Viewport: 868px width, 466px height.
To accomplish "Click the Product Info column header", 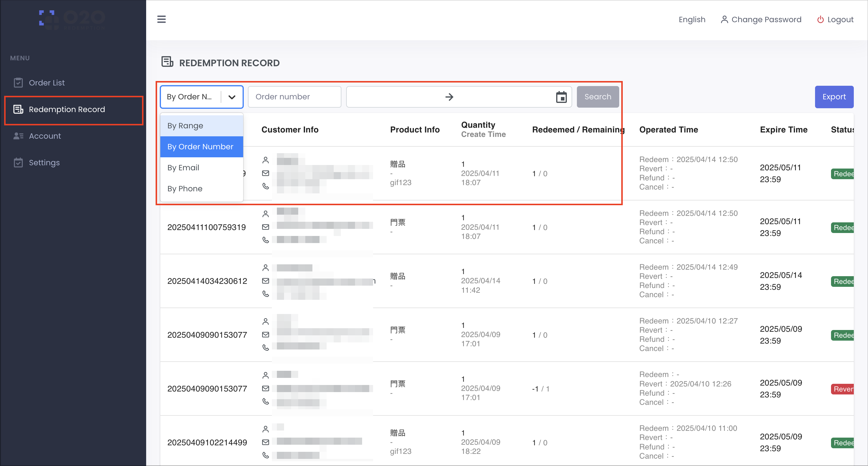I will 414,130.
